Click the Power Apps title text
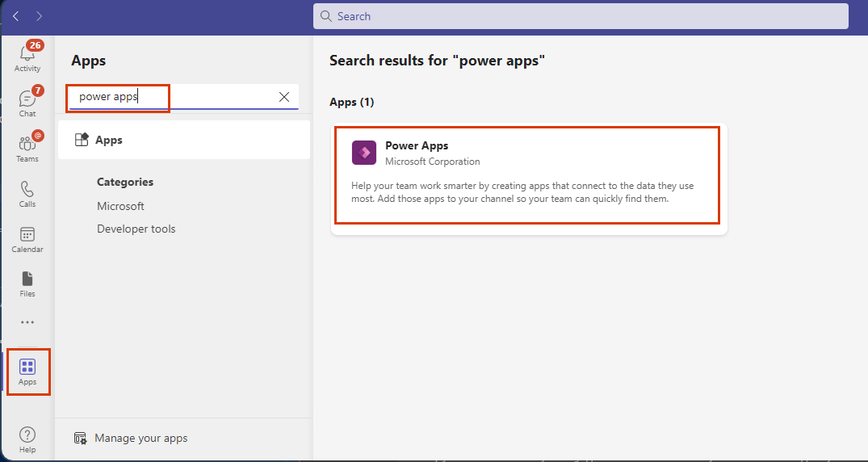Screen dimensions: 868x462 pyautogui.click(x=417, y=145)
